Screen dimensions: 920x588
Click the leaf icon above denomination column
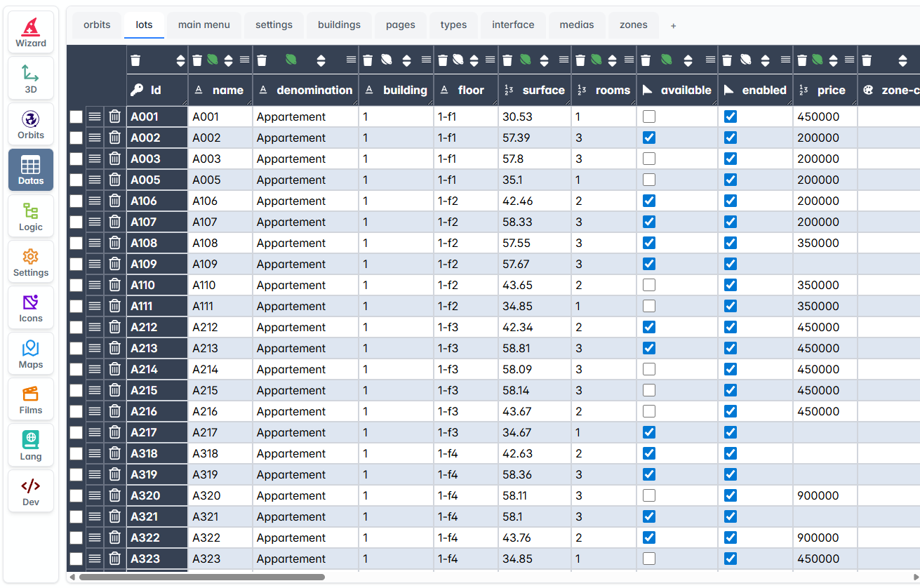pos(291,60)
